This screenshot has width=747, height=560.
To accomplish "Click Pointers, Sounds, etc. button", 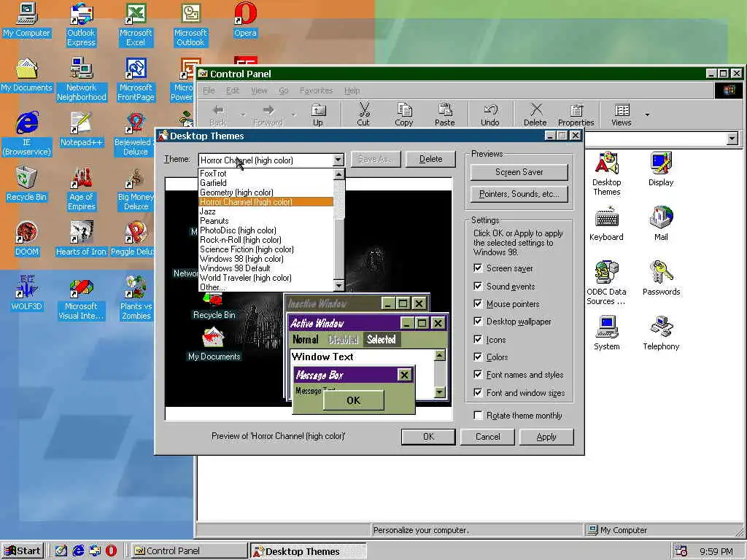I will (519, 194).
